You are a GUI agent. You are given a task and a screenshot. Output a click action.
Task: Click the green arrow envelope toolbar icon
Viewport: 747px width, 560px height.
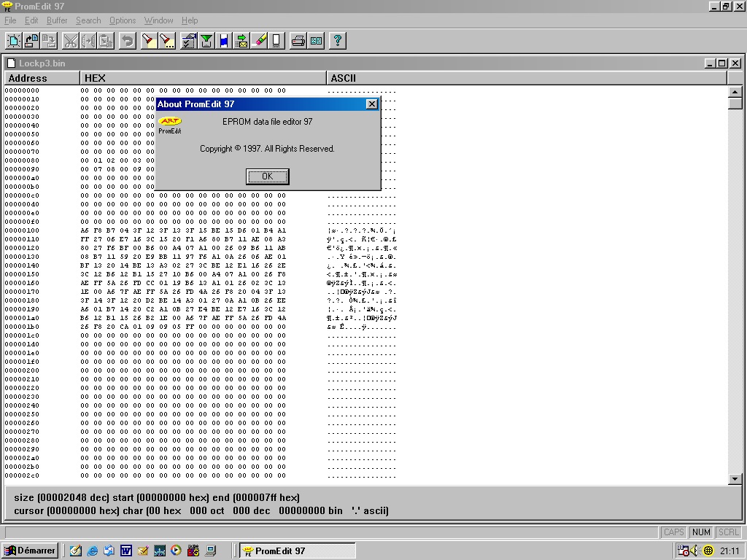pos(241,41)
